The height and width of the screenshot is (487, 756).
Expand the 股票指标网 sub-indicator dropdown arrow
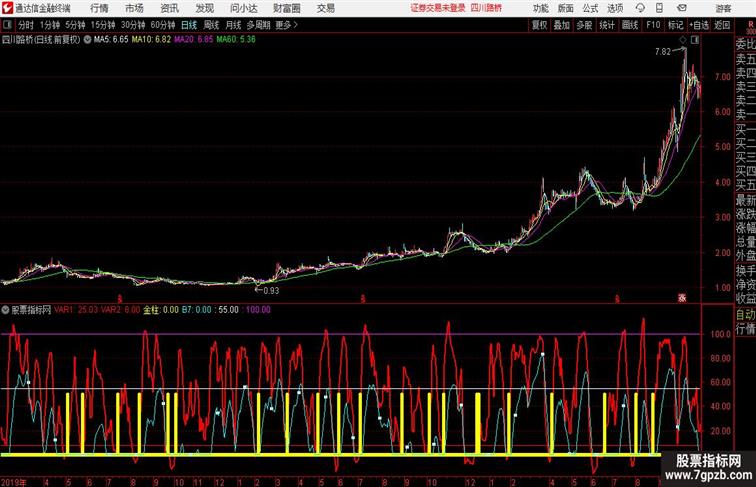pyautogui.click(x=6, y=310)
